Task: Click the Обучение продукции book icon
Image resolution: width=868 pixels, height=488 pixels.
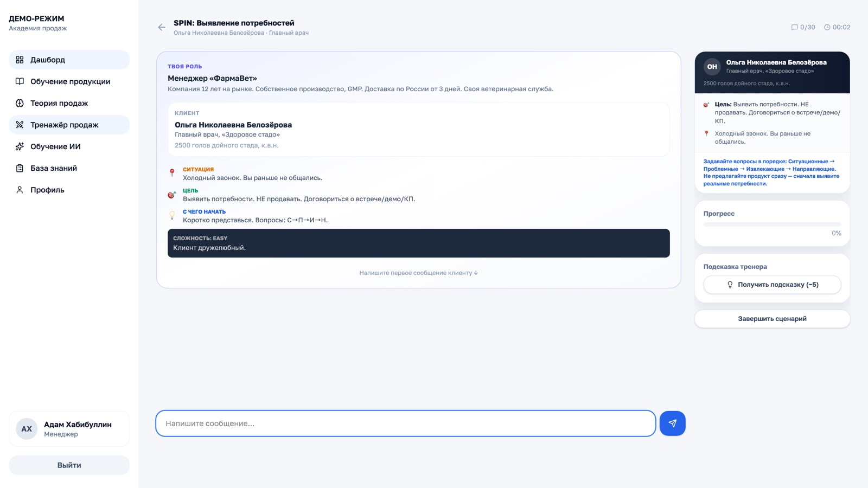Action: [20, 81]
